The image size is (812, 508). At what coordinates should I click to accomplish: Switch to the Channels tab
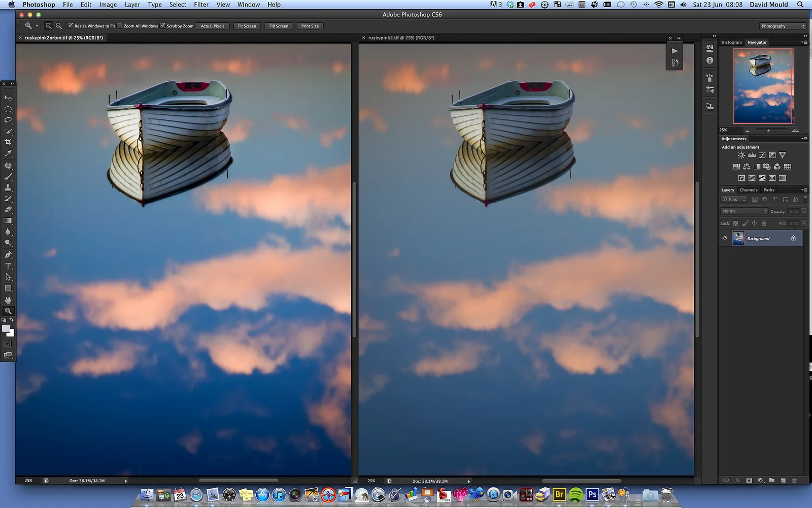pyautogui.click(x=748, y=190)
